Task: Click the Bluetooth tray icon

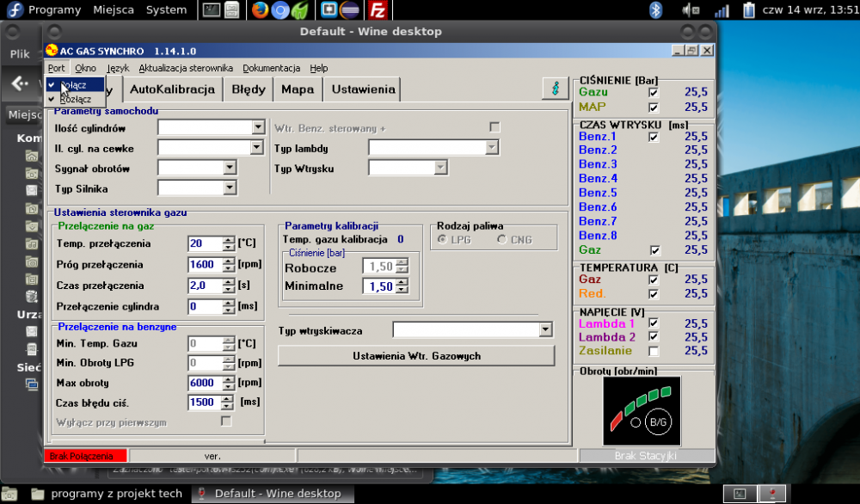Action: tap(655, 9)
